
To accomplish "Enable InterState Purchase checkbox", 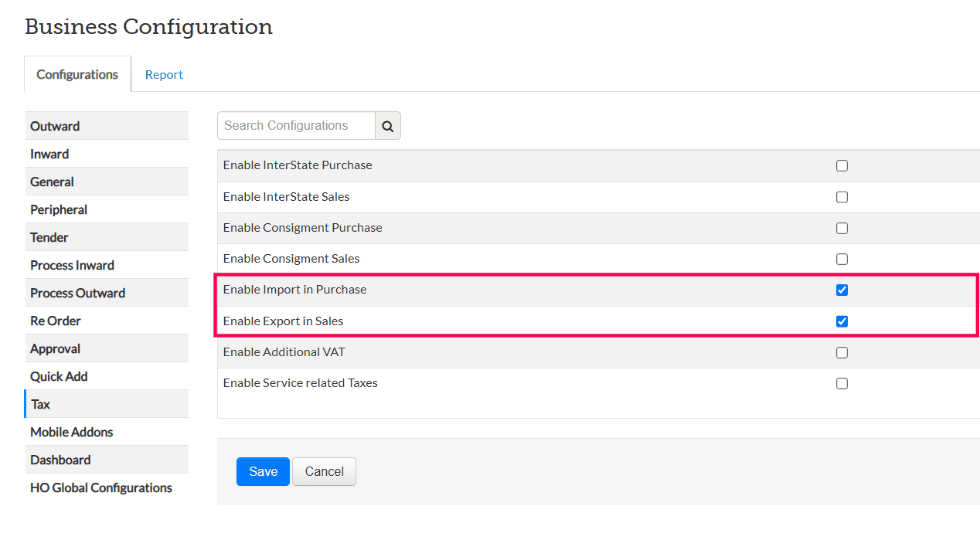I will [842, 165].
